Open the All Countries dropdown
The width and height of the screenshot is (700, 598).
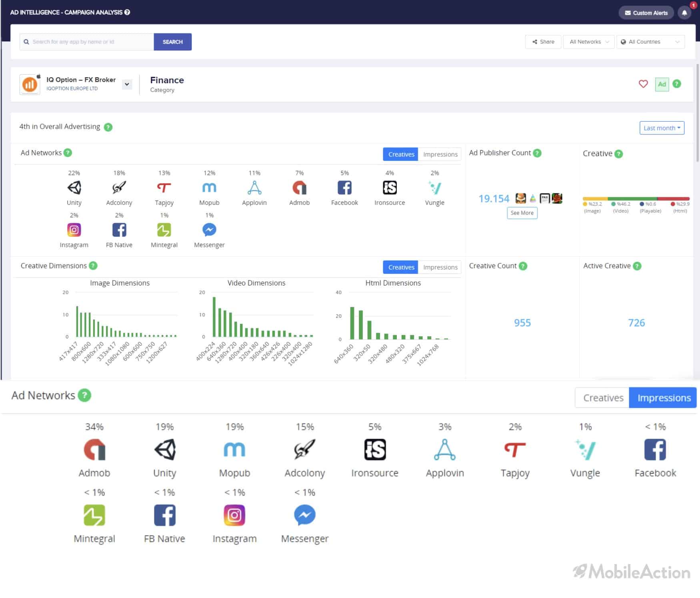[650, 42]
